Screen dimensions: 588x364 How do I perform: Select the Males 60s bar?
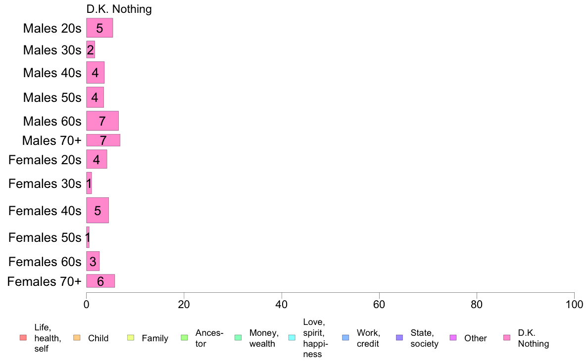pyautogui.click(x=102, y=121)
